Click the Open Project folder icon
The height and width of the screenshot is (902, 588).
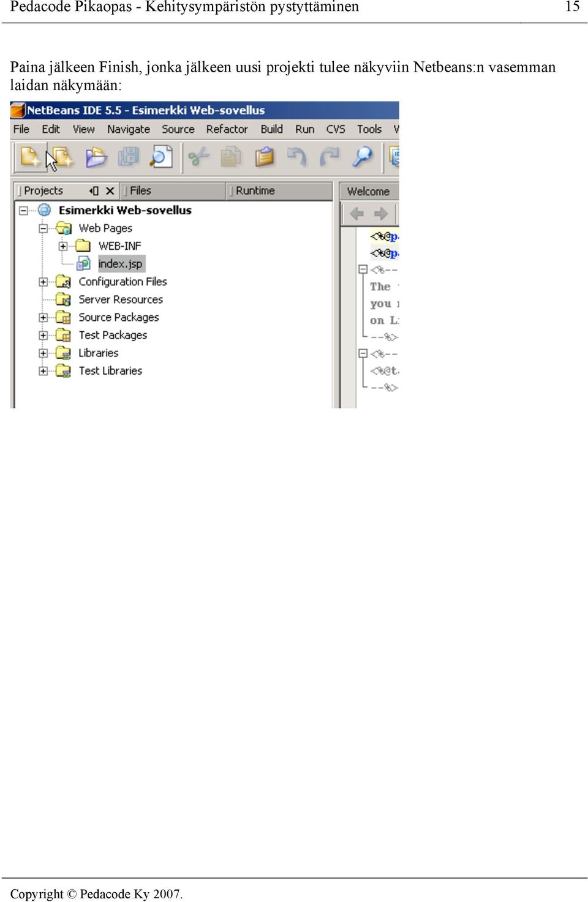(96, 157)
